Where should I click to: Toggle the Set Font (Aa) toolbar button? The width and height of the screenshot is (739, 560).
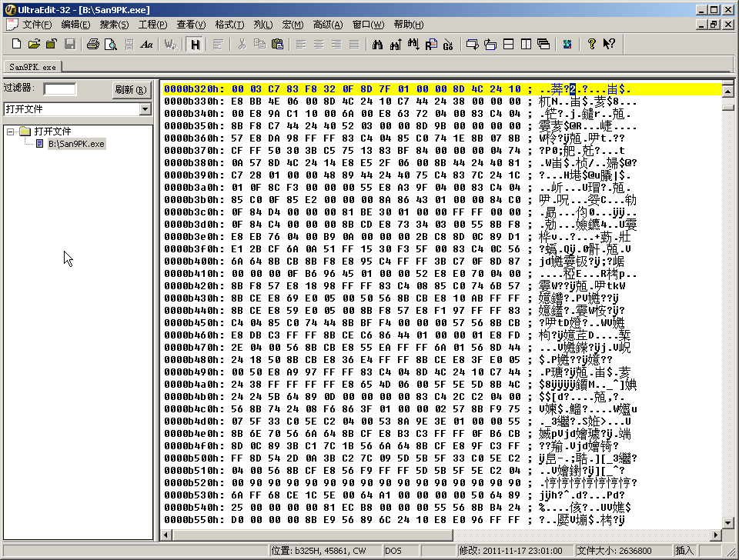146,44
